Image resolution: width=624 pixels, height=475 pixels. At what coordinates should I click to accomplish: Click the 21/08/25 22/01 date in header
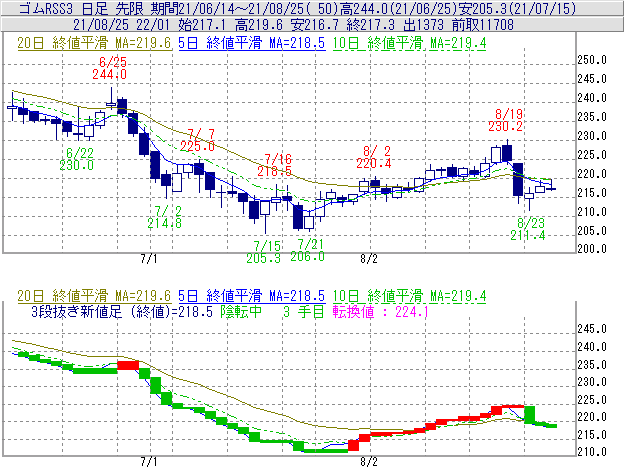[121, 25]
